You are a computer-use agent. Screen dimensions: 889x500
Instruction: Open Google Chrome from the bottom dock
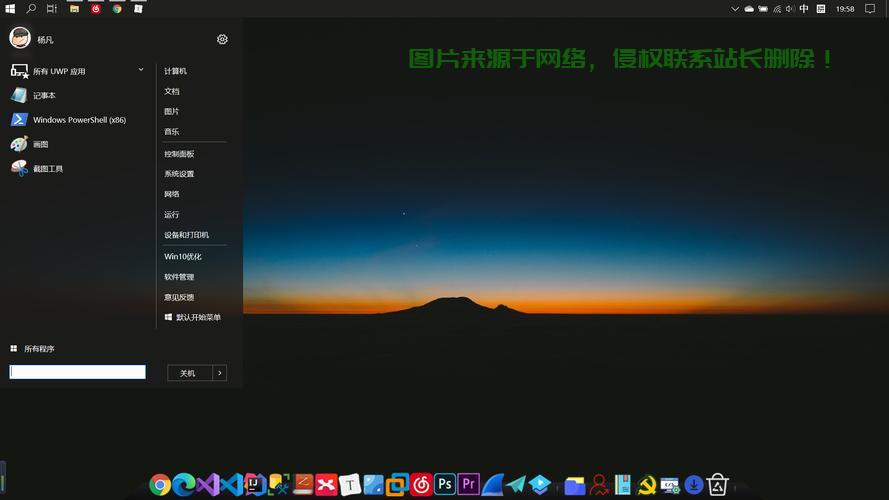160,485
